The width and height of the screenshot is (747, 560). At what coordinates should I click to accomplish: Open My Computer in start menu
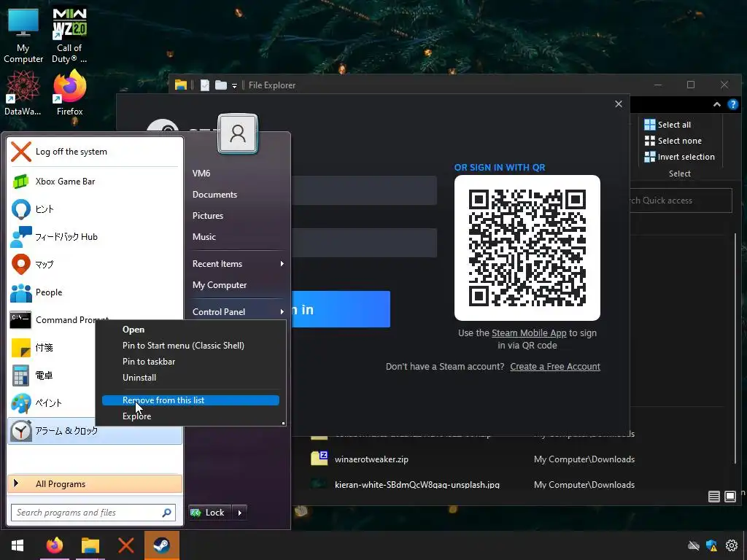pyautogui.click(x=219, y=285)
